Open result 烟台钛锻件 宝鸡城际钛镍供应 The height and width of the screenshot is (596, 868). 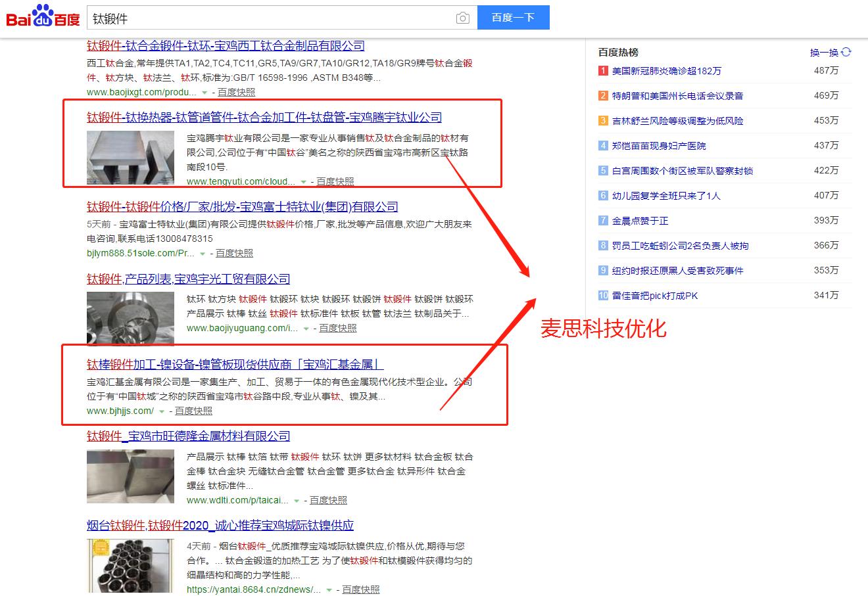click(220, 525)
